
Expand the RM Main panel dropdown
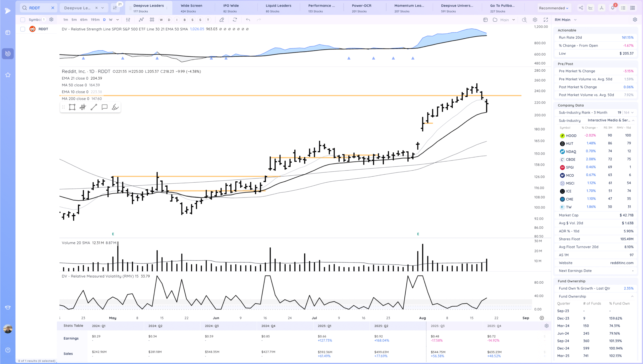tap(575, 20)
